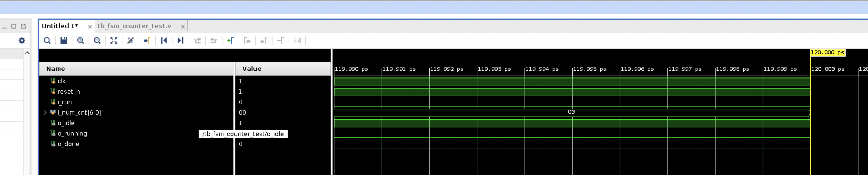
Task: Float the left side panel
Action: pyautogui.click(x=23, y=26)
